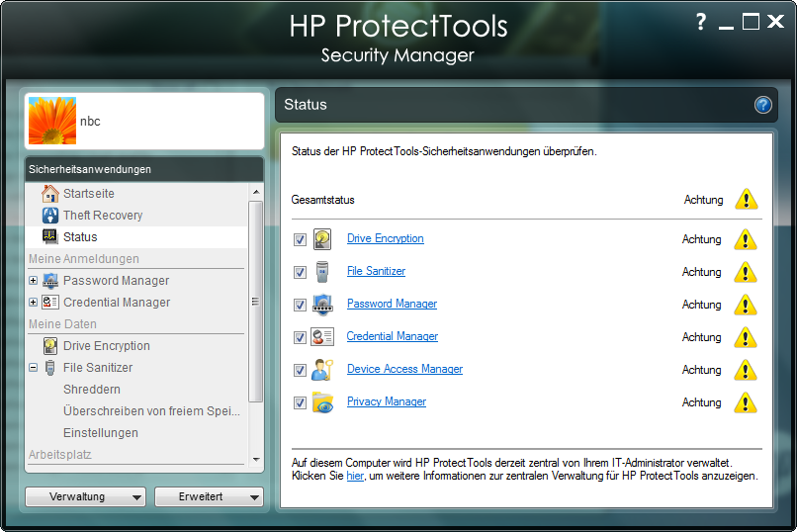Viewport: 797px width, 532px height.
Task: Click the 'hier' link for central management
Action: 355,476
